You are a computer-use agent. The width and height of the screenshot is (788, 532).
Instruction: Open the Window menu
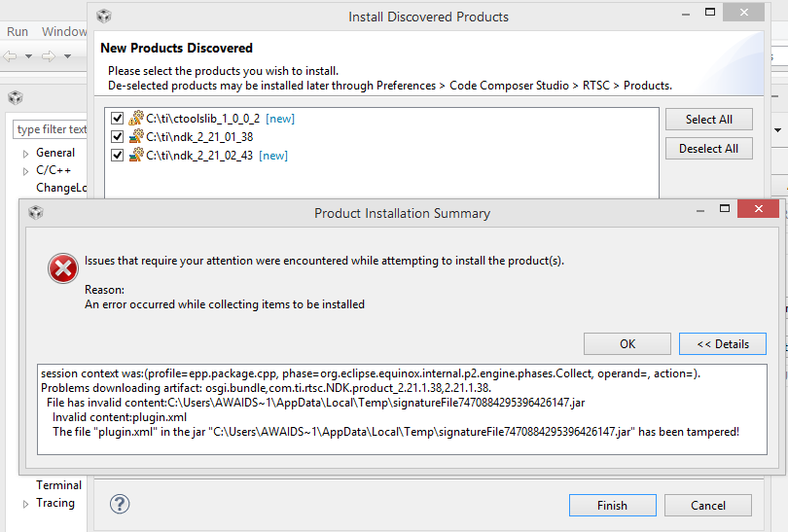(64, 31)
